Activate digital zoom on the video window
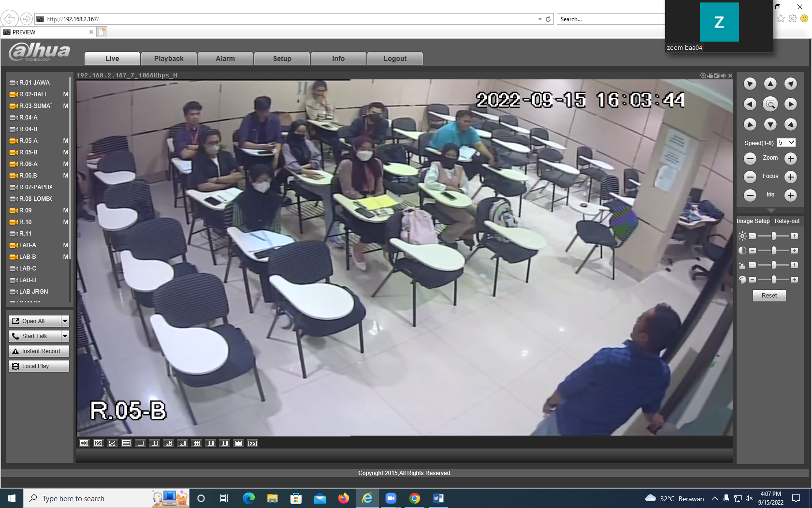Image resolution: width=812 pixels, height=508 pixels. click(x=703, y=75)
